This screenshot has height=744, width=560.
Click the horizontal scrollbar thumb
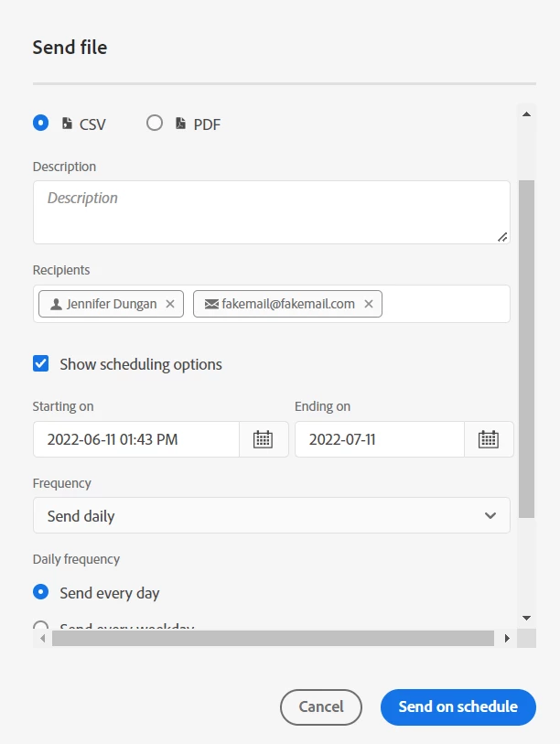coord(273,638)
